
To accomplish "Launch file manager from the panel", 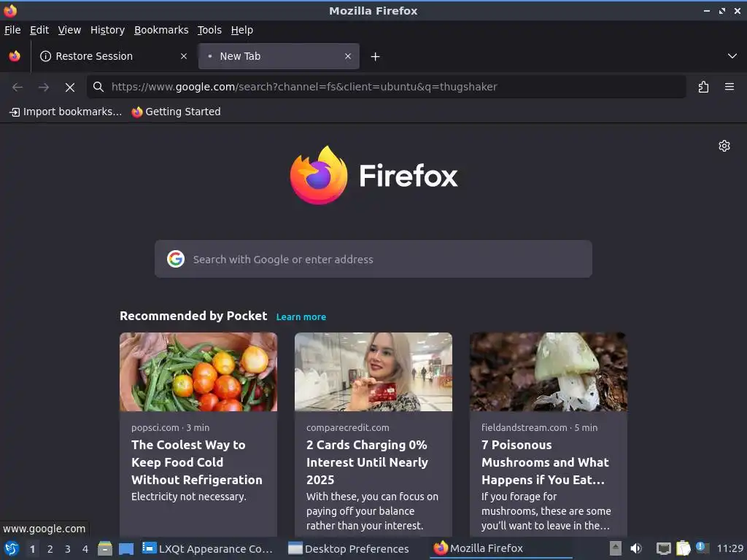I will point(105,548).
